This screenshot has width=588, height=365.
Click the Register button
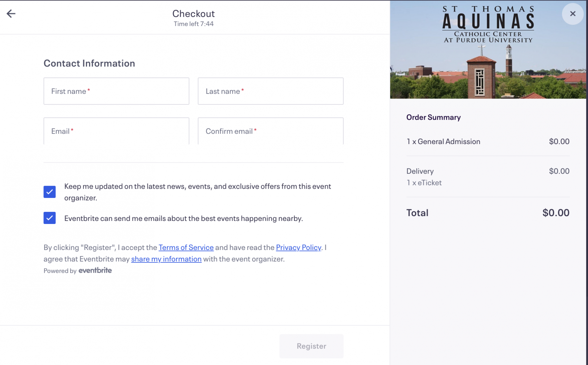click(311, 346)
